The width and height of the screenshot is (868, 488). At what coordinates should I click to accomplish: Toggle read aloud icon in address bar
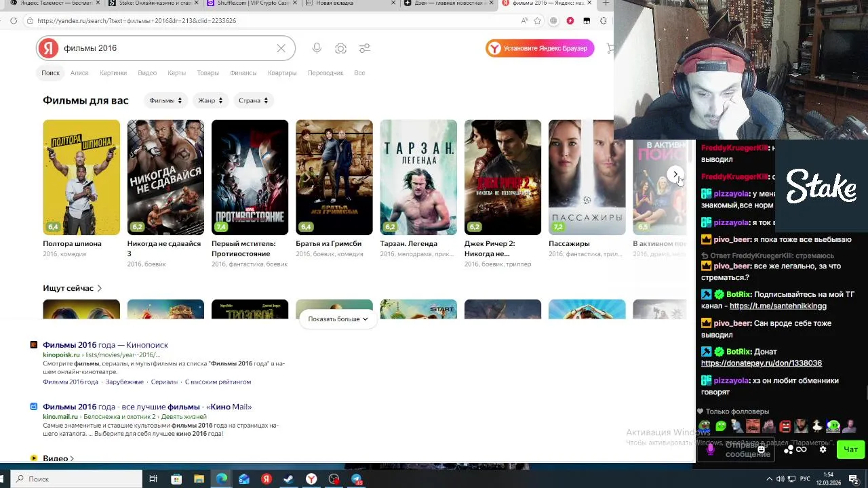tap(524, 21)
